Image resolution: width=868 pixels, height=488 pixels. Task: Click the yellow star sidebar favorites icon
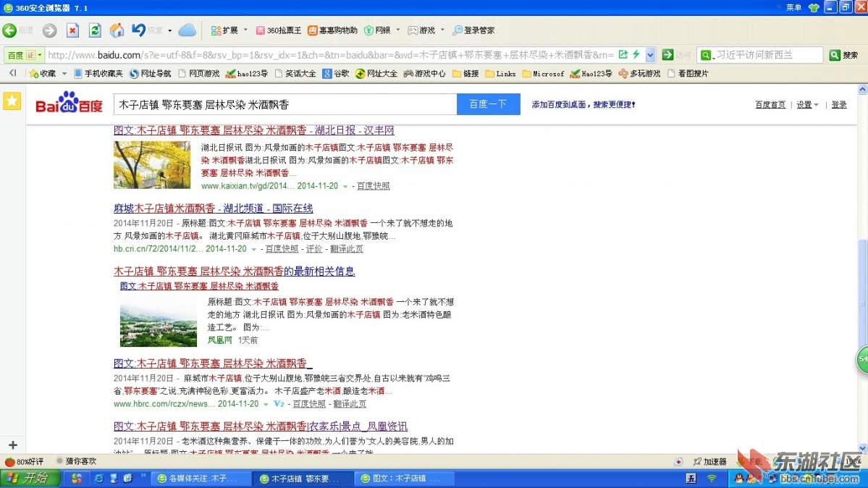pos(12,101)
